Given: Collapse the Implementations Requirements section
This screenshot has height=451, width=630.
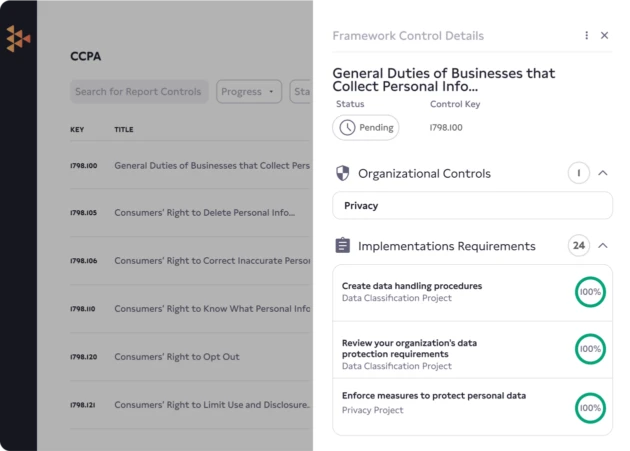Looking at the screenshot, I should pos(603,245).
